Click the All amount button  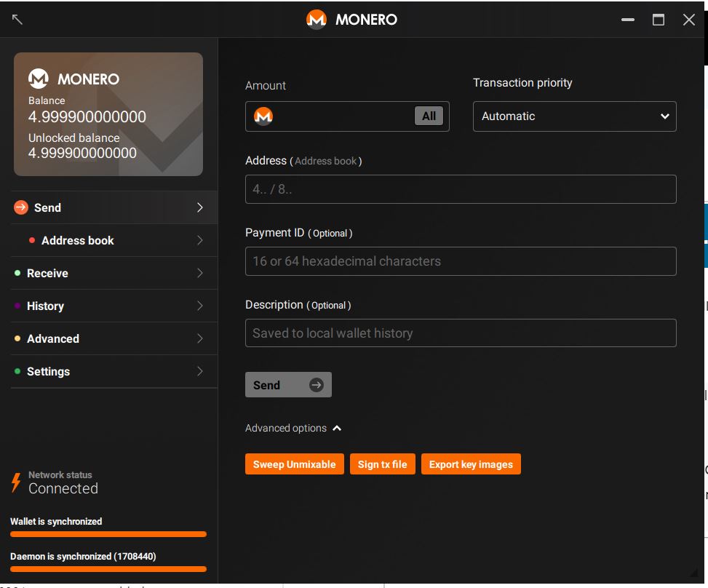tap(429, 116)
